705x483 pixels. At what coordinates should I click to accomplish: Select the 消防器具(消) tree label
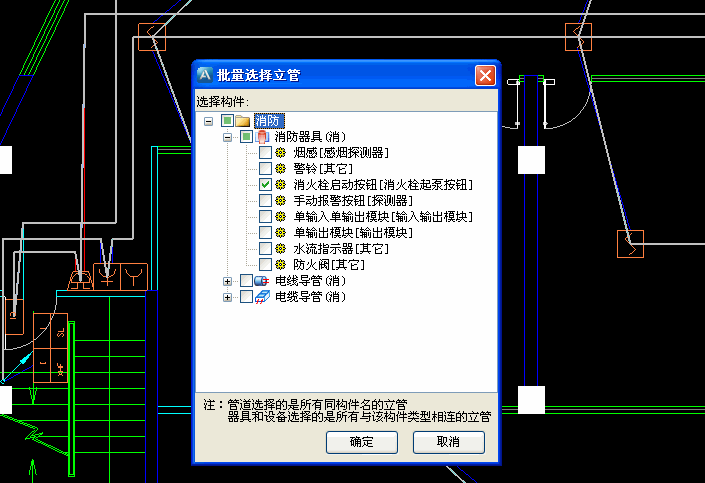(x=310, y=137)
